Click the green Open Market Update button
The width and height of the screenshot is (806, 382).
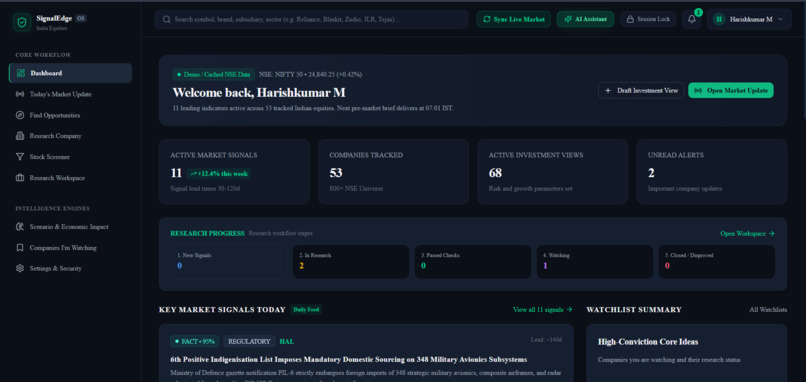pyautogui.click(x=730, y=90)
